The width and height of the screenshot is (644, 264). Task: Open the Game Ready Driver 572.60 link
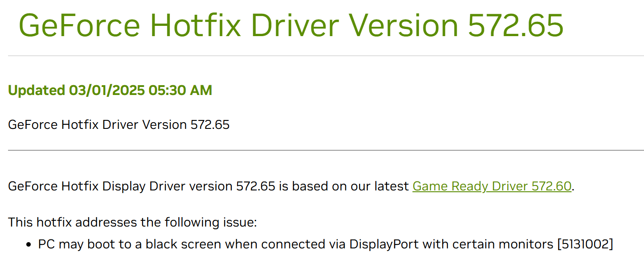(492, 186)
